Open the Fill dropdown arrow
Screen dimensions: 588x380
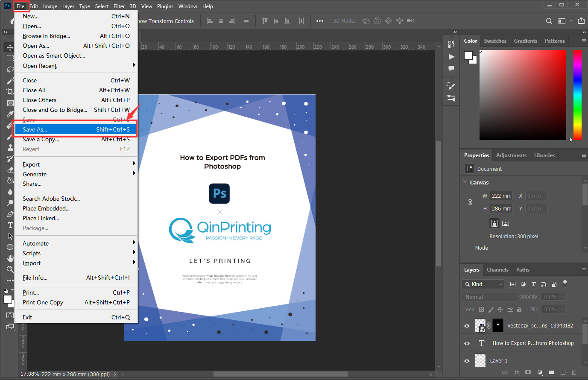coord(563,310)
